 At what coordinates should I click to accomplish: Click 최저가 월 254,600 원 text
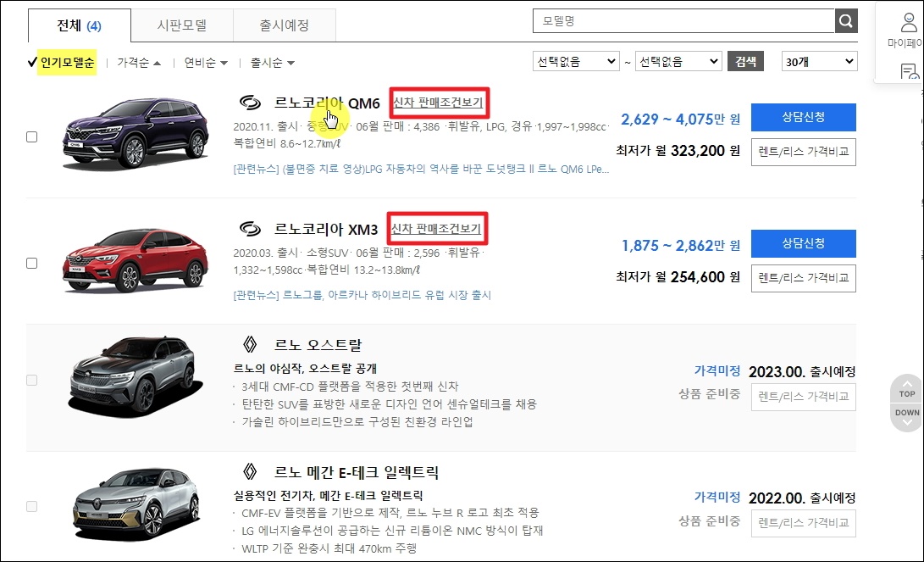pos(678,277)
